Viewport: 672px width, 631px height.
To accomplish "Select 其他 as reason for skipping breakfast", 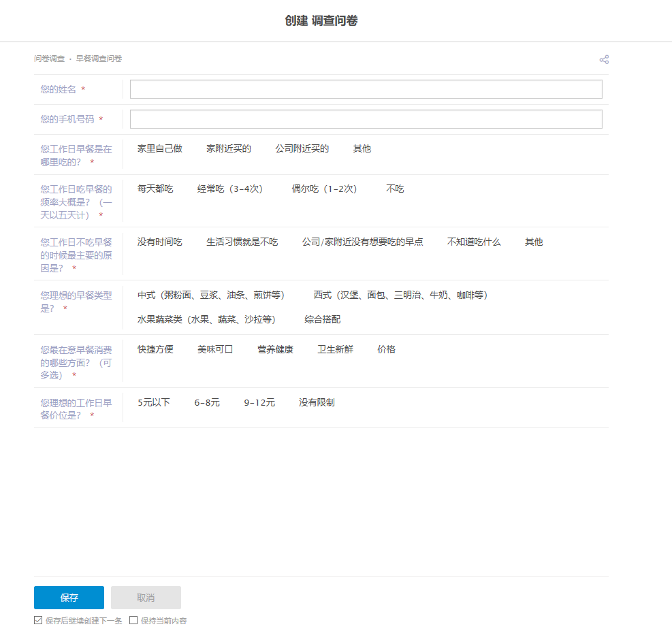I will (x=534, y=242).
